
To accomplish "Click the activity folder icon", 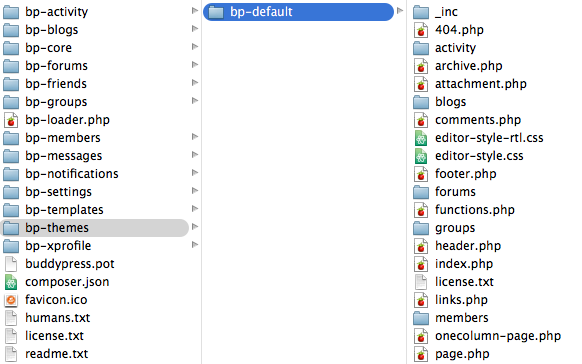I will [421, 48].
